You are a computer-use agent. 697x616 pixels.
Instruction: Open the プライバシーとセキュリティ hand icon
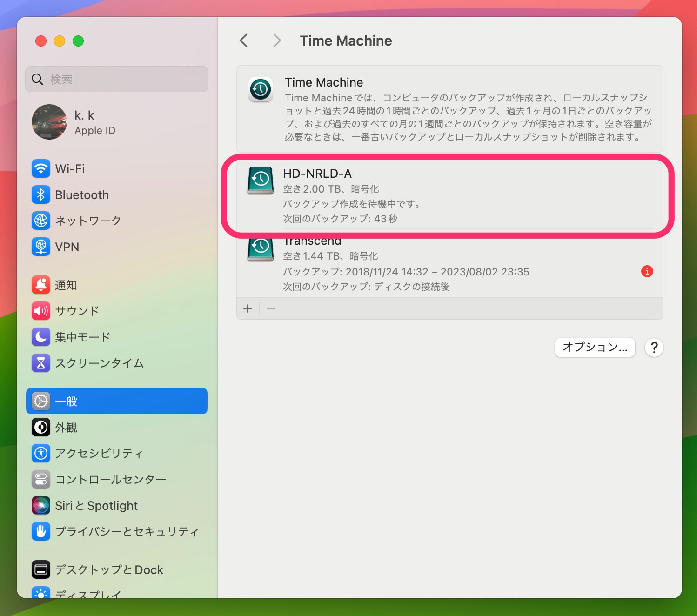click(41, 531)
